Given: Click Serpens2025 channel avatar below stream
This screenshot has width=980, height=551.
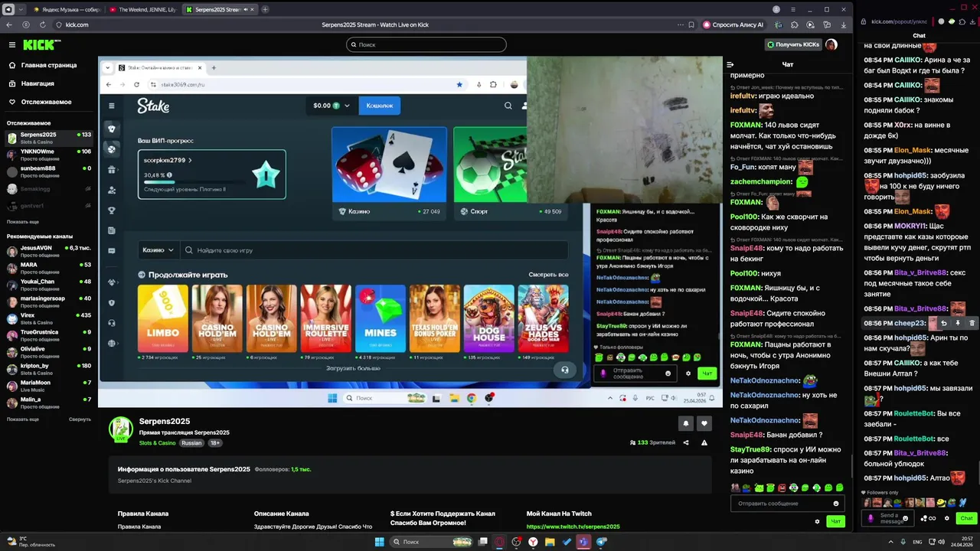Looking at the screenshot, I should click(x=121, y=429).
